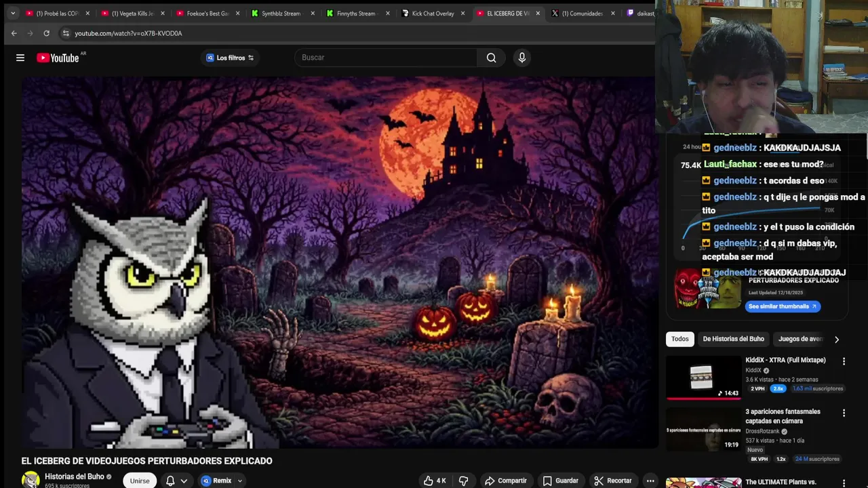This screenshot has width=868, height=488.
Task: Click DrossRotzank channel name
Action: [762, 431]
